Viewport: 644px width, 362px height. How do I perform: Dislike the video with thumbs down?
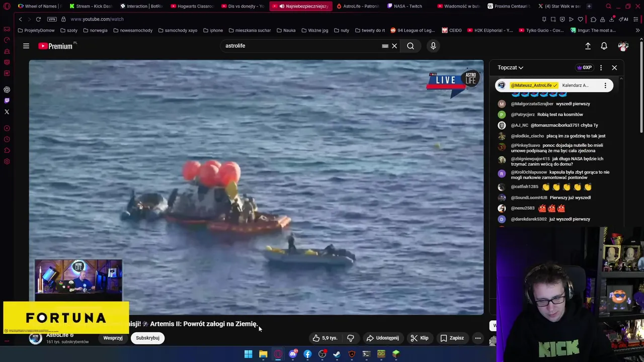351,338
